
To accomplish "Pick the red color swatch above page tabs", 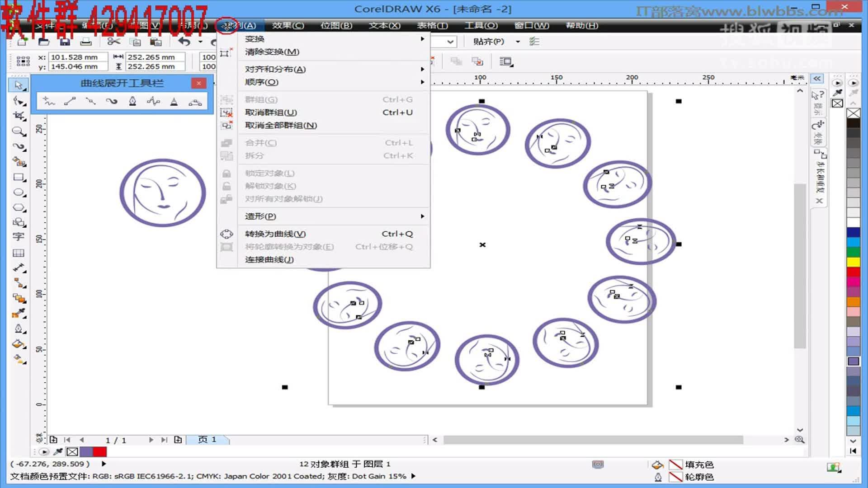I will click(x=100, y=452).
